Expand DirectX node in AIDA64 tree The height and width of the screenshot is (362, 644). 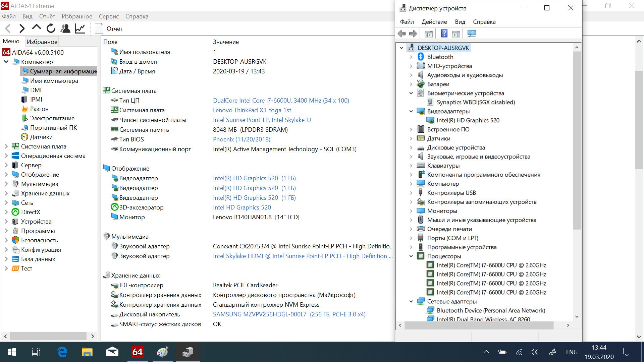pyautogui.click(x=6, y=212)
